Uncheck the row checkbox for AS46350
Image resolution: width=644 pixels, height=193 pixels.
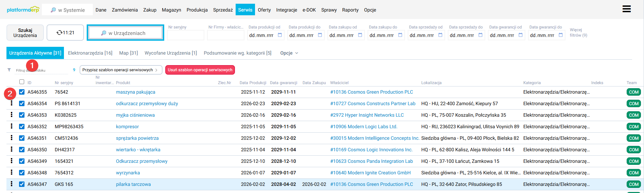[22, 150]
